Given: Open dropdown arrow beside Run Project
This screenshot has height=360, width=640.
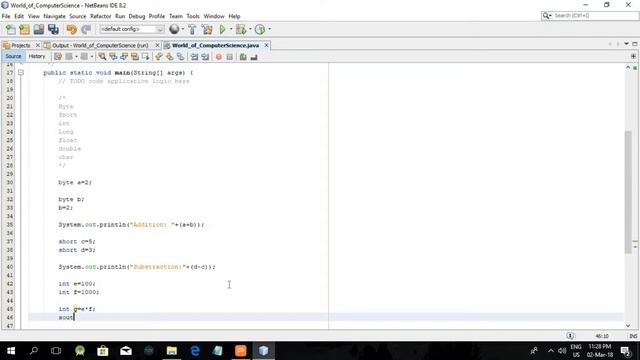Looking at the screenshot, I should 231,29.
